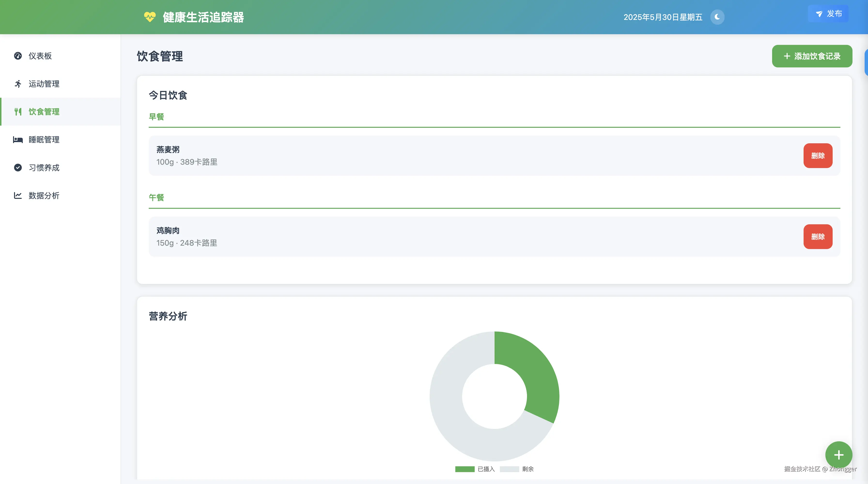The width and height of the screenshot is (868, 484).
Task: Open the 仪表板 menu item
Action: click(40, 56)
